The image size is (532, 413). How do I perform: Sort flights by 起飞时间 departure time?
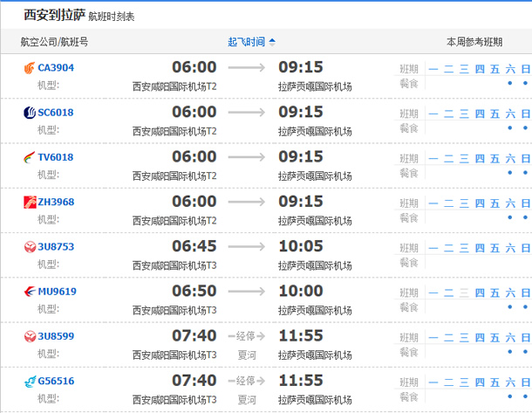pos(251,41)
